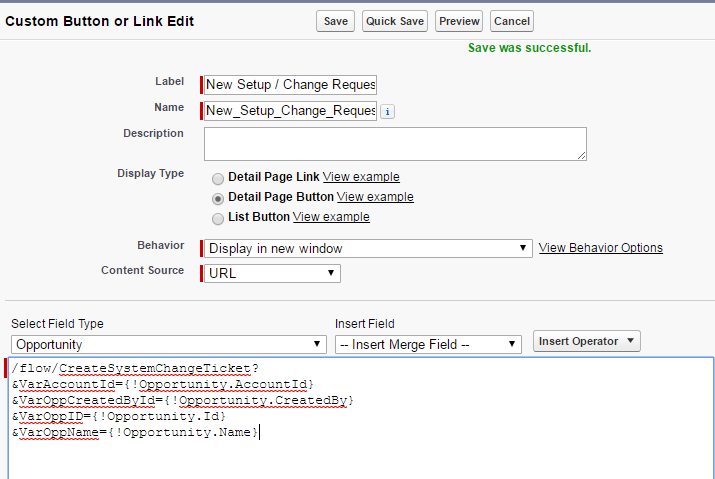Open Insert Merge Field dropdown

428,344
